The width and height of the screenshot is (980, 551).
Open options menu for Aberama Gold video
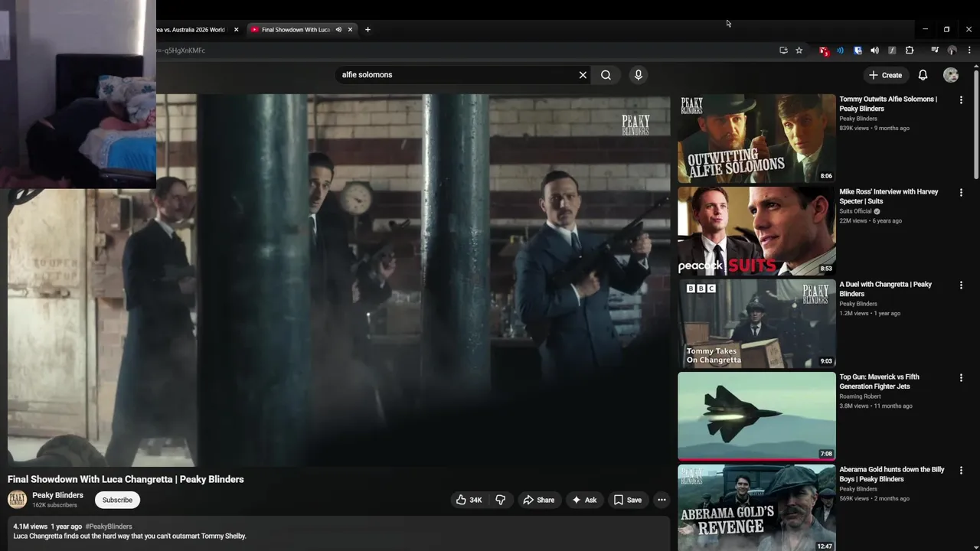(961, 471)
